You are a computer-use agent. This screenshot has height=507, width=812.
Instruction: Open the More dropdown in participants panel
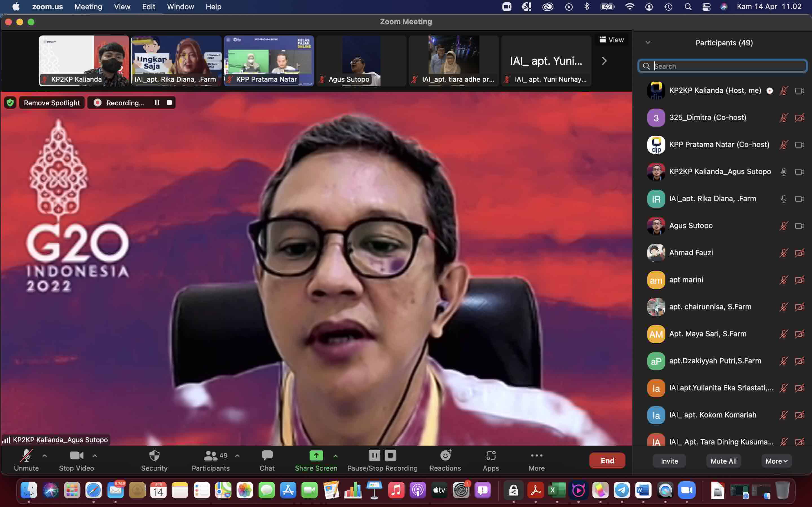pos(776,461)
